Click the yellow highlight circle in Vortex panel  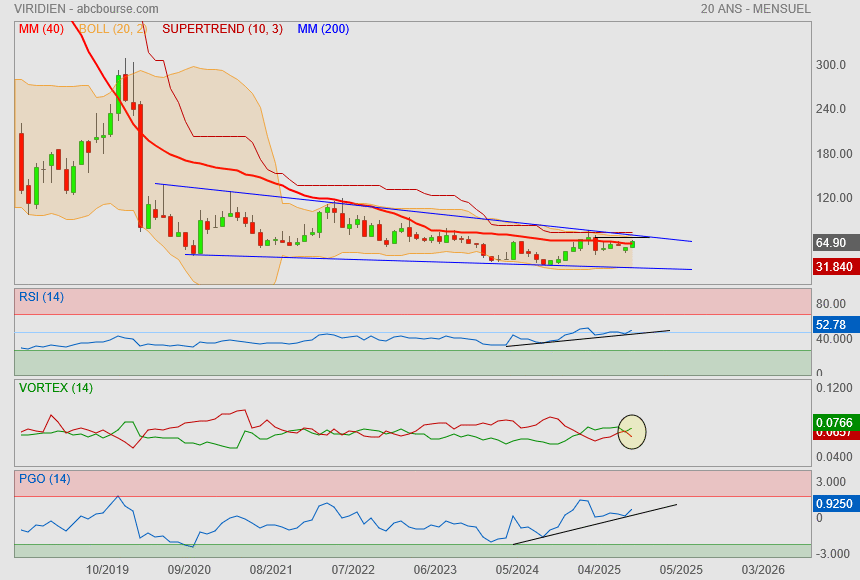(632, 432)
